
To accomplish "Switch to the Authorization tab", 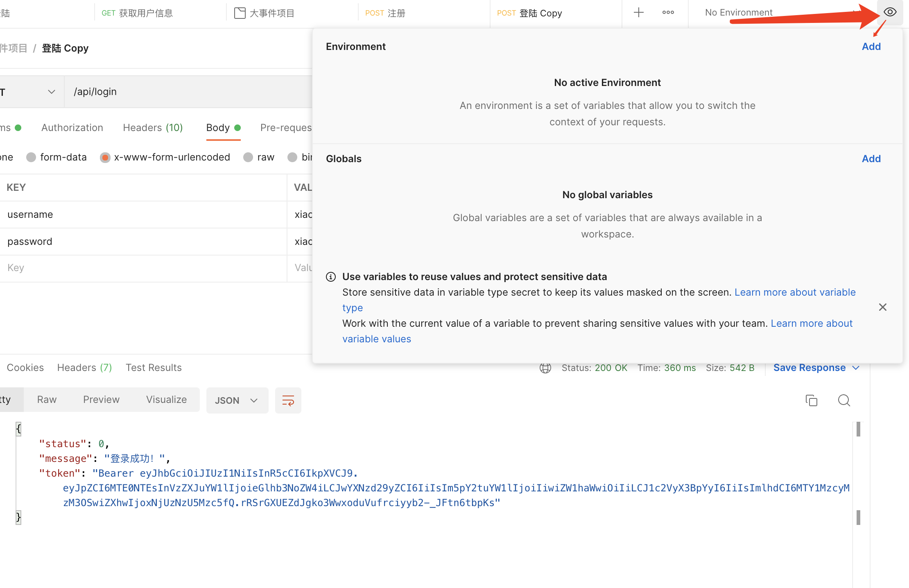I will [x=72, y=127].
